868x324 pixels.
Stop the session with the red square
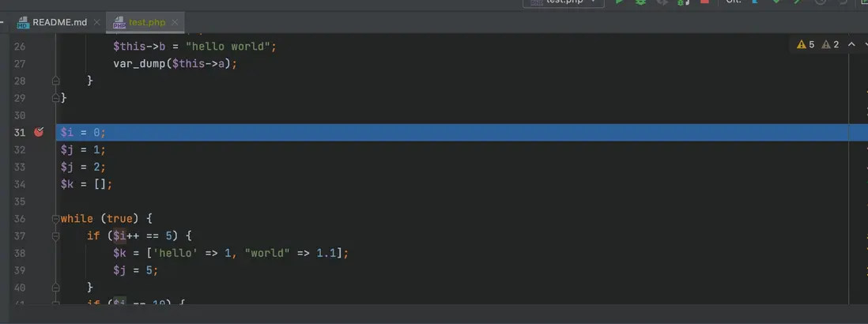704,2
